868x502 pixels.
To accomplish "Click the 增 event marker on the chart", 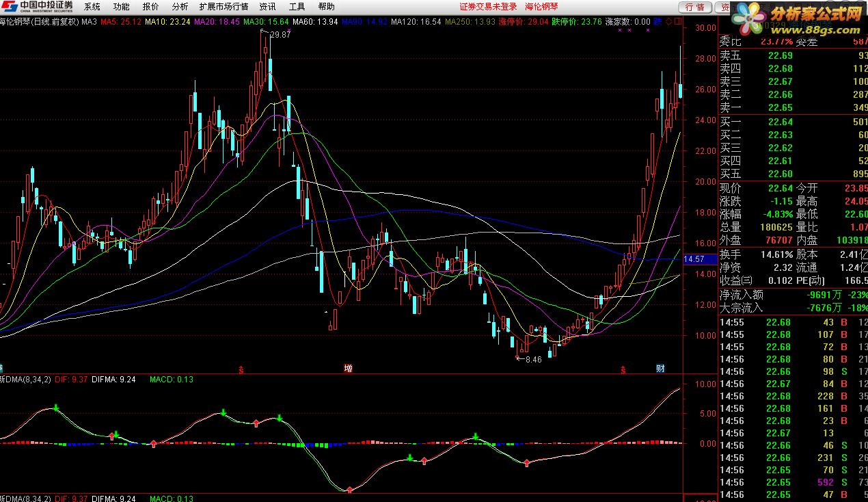I will pyautogui.click(x=348, y=369).
